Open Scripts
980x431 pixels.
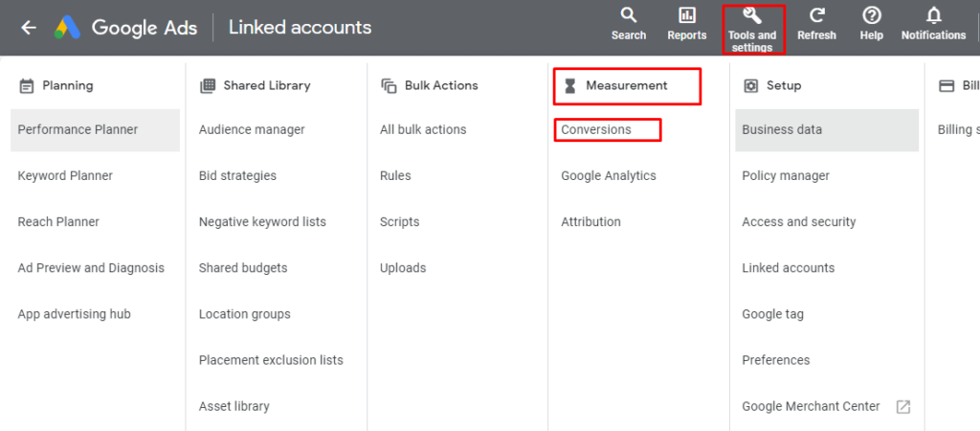coord(399,222)
